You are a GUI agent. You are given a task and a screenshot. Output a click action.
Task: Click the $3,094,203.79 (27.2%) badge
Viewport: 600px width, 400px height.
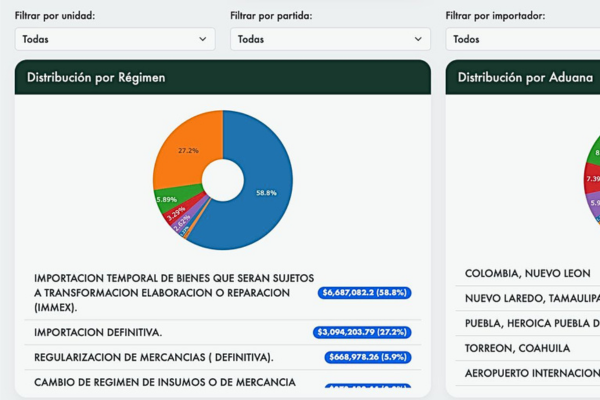click(x=362, y=332)
